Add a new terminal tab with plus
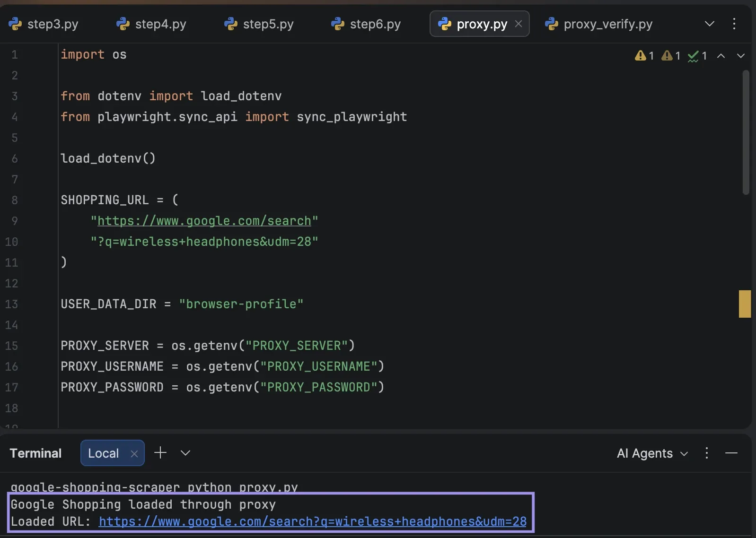Screen dimensions: 756x538 click(x=160, y=453)
